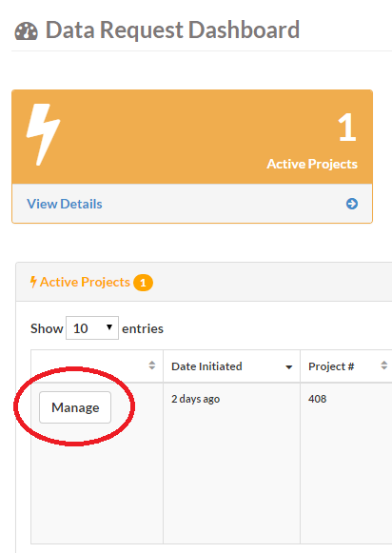Click the descending sort arrow on Date Initiated
The height and width of the screenshot is (553, 392).
click(288, 367)
